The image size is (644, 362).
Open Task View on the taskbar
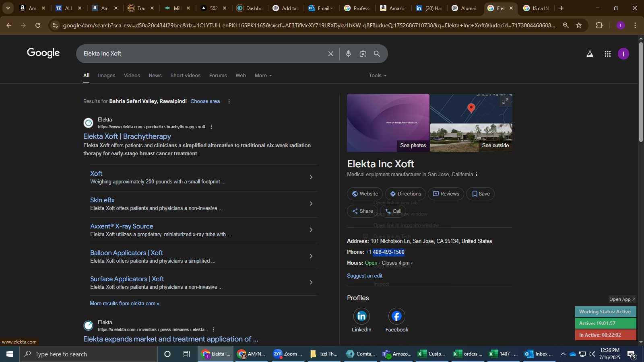(x=186, y=354)
